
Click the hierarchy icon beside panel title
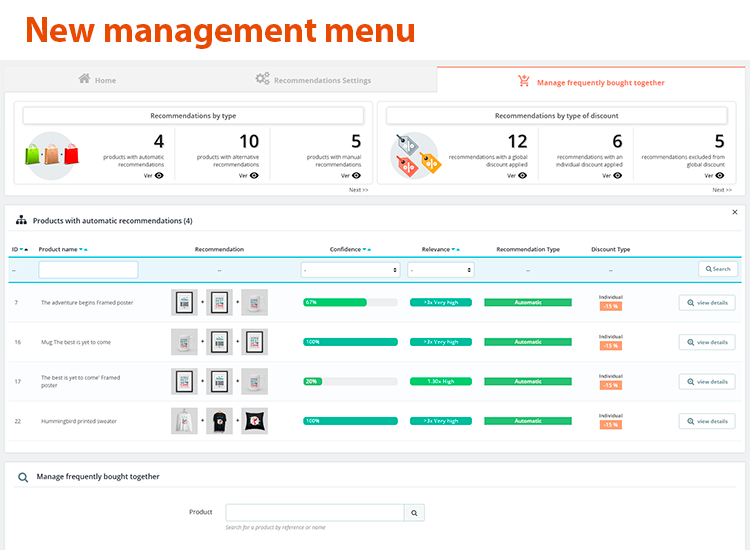tap(21, 220)
